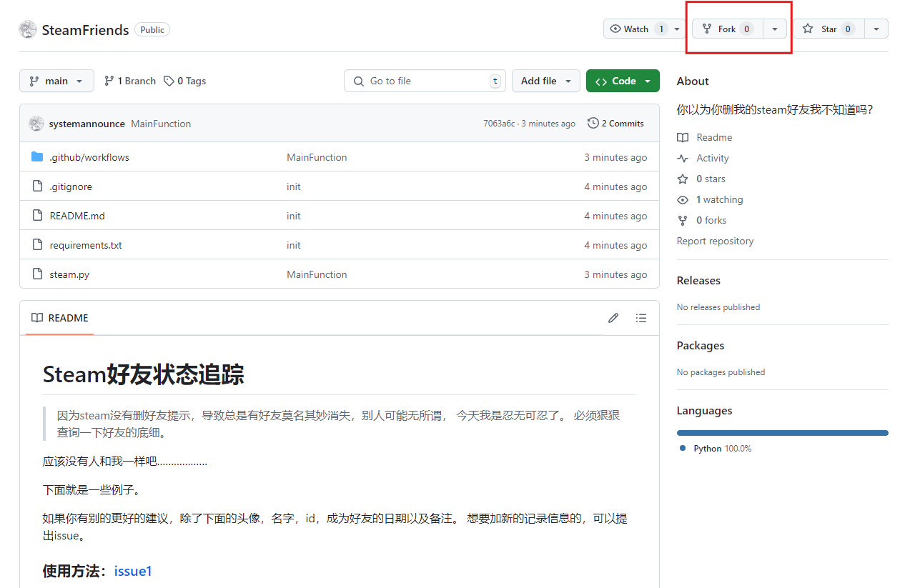Open the green Code dropdown button
This screenshot has width=920, height=588.
[x=623, y=81]
